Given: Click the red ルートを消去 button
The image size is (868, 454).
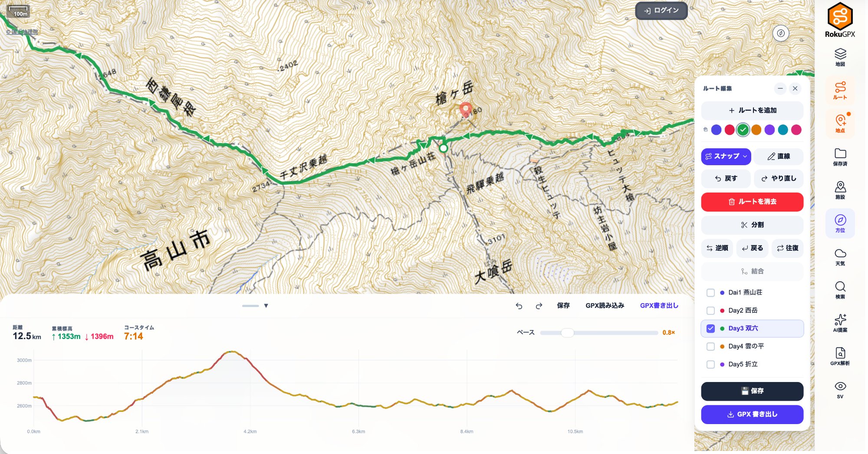Looking at the screenshot, I should [752, 202].
